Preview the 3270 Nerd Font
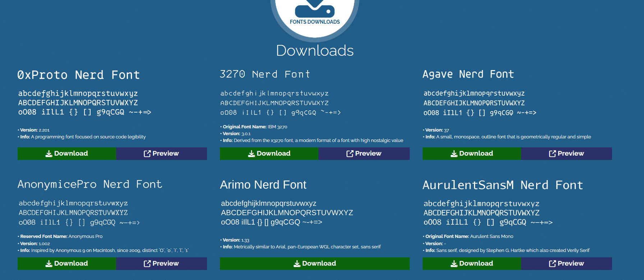This screenshot has height=280, width=644. click(x=364, y=153)
